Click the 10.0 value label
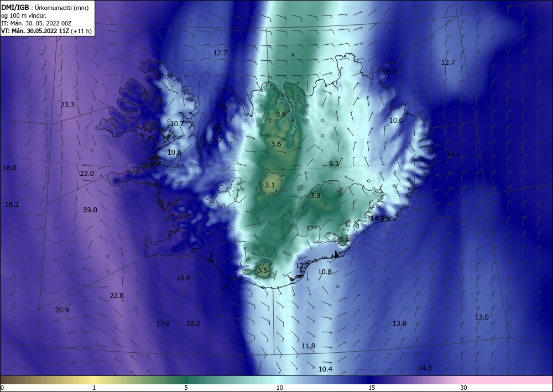Image resolution: width=553 pixels, height=392 pixels. click(x=396, y=120)
